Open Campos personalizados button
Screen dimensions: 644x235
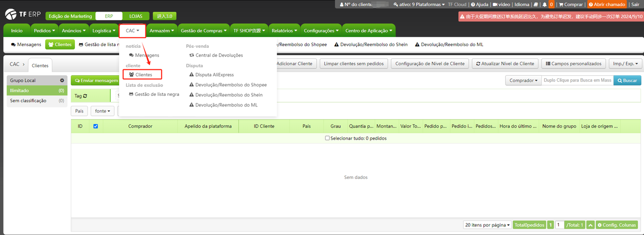coord(573,64)
